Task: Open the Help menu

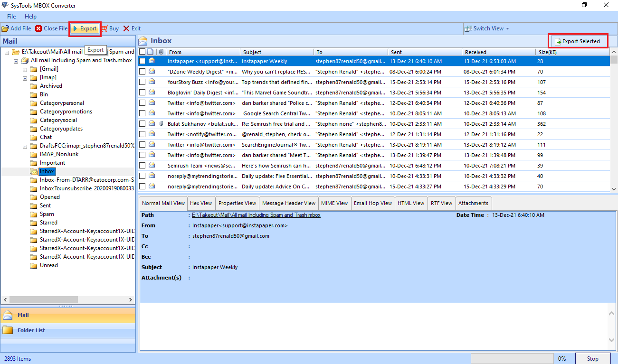Action: click(x=30, y=17)
